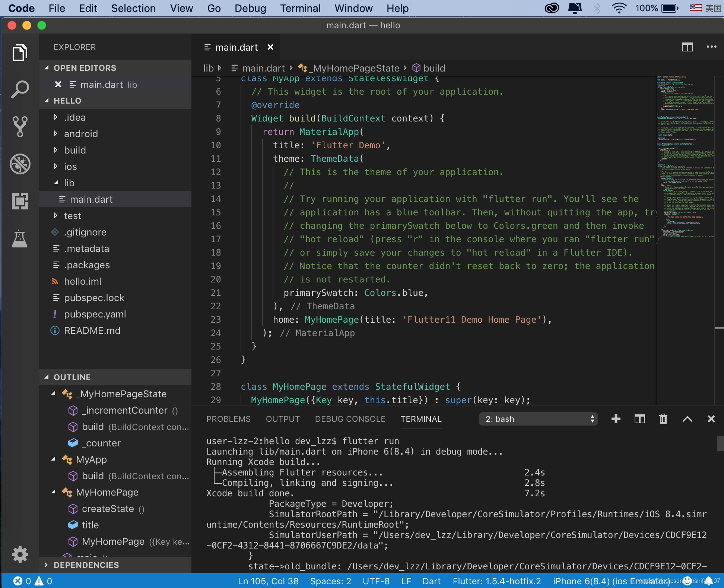Viewport: 724px width, 588px height.
Task: Click Ln 105, Col 38 in status bar
Action: [x=268, y=581]
